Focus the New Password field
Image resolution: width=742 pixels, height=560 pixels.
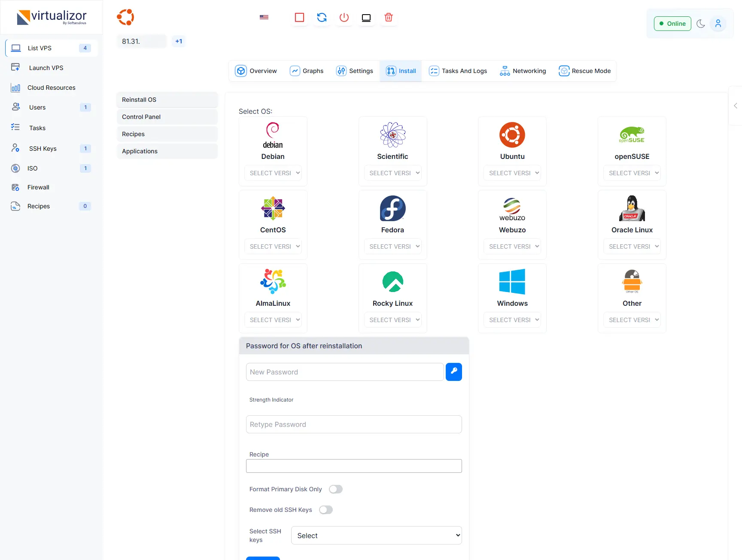[345, 372]
